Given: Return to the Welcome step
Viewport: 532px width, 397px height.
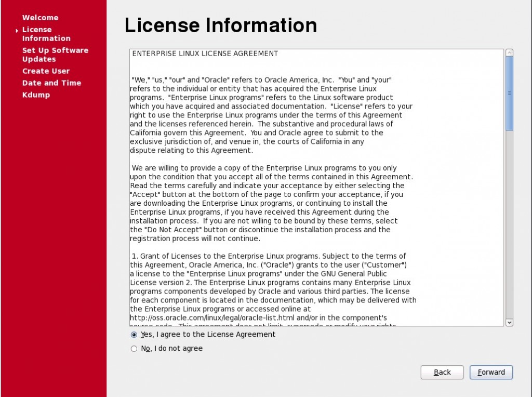Looking at the screenshot, I should pos(40,17).
